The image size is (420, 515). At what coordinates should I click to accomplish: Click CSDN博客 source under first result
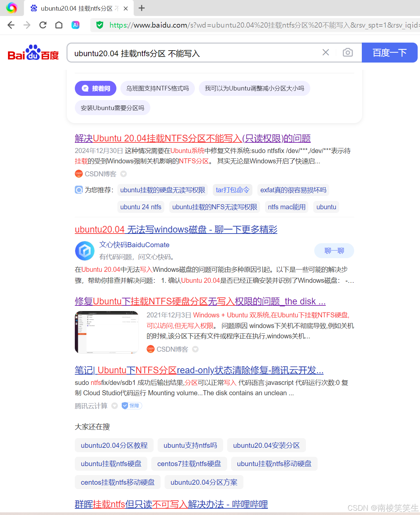(x=100, y=174)
